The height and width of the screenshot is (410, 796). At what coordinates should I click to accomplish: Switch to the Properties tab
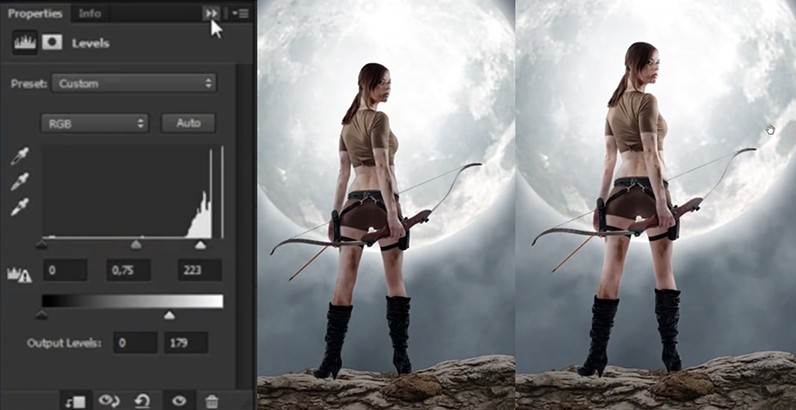pos(35,14)
